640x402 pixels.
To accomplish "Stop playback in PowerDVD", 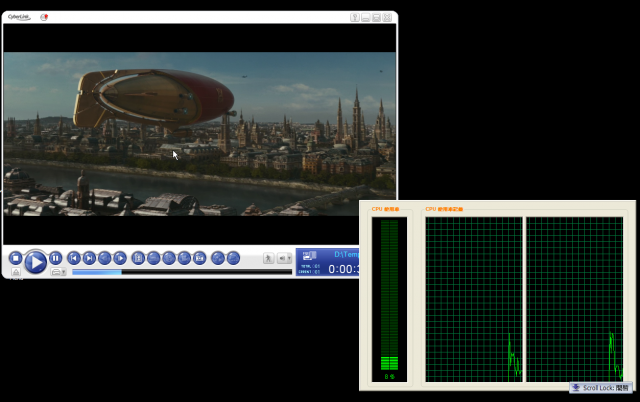I will coord(16,258).
